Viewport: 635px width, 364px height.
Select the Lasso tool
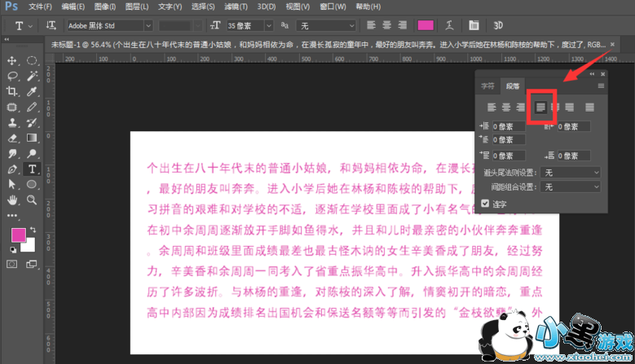13,76
